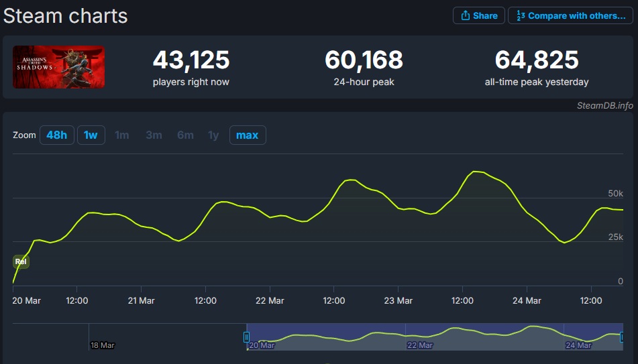Choose the 6m zoom option
638x364 pixels.
click(x=186, y=135)
